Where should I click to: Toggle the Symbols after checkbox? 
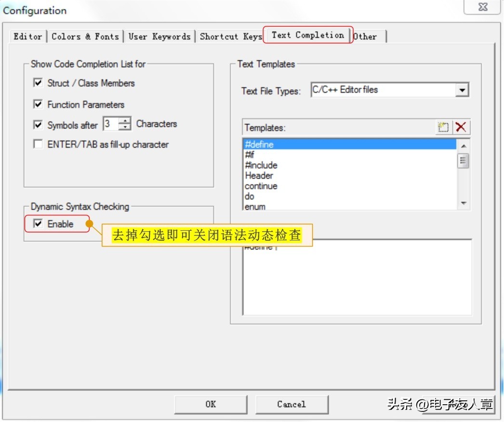pyautogui.click(x=38, y=124)
